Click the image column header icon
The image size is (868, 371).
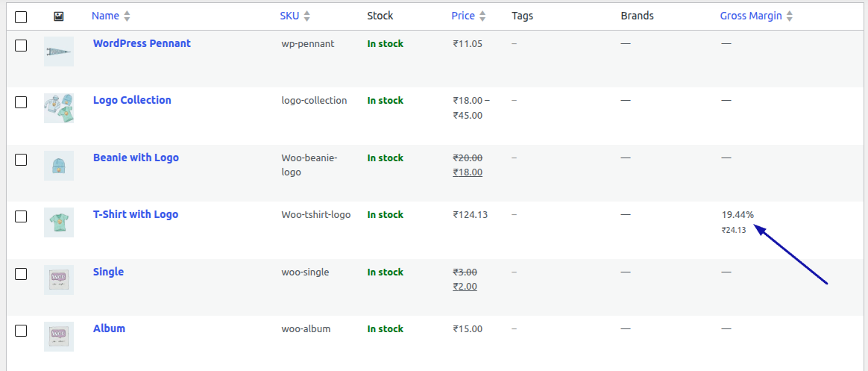[59, 16]
